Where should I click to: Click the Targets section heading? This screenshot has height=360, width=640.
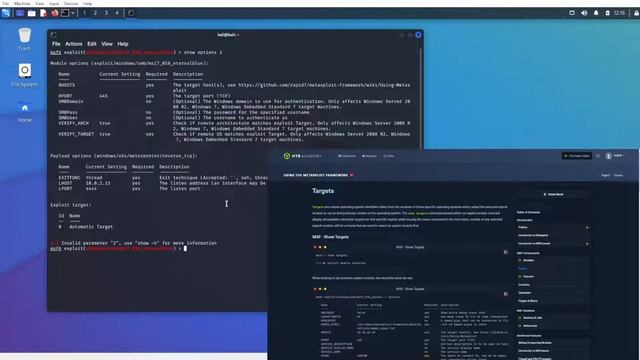[x=323, y=191]
